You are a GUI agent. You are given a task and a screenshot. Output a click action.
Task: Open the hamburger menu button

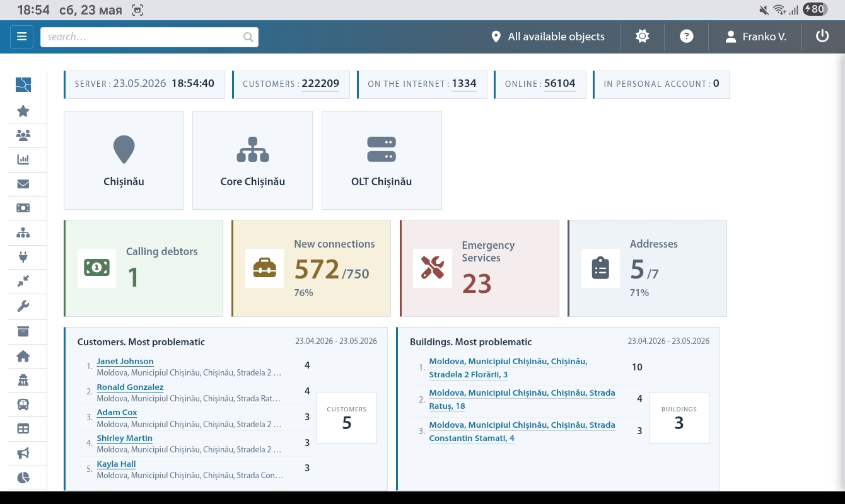tap(21, 37)
